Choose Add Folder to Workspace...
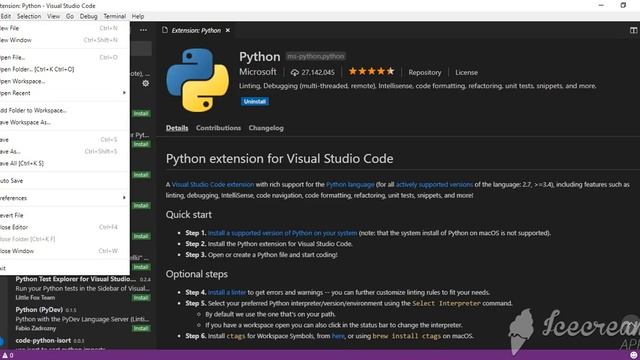Viewport: 640px width, 360px height. click(x=64, y=111)
